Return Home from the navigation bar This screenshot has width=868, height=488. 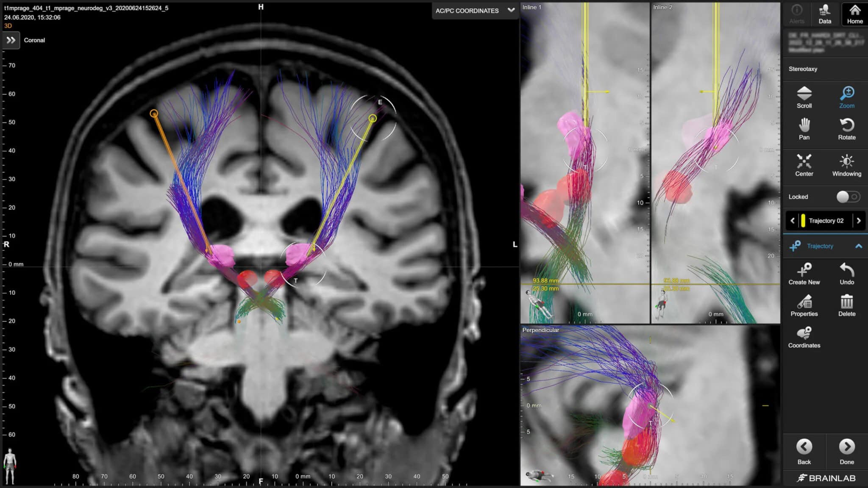854,13
